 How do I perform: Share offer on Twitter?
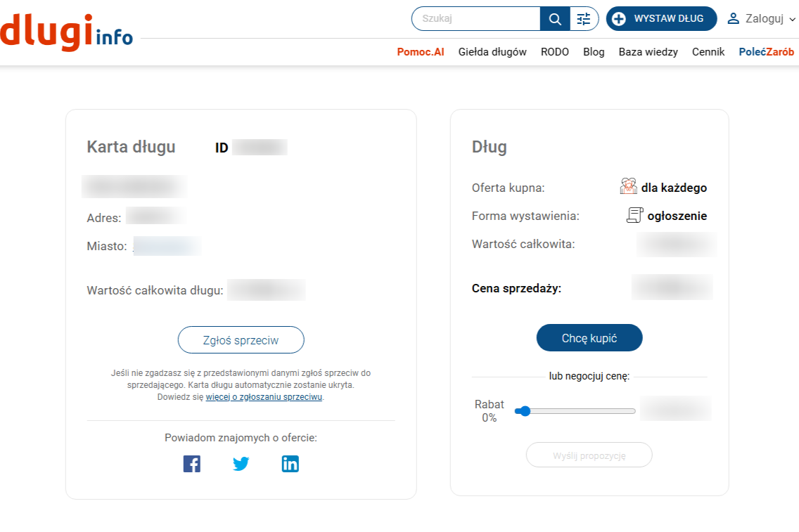point(241,464)
